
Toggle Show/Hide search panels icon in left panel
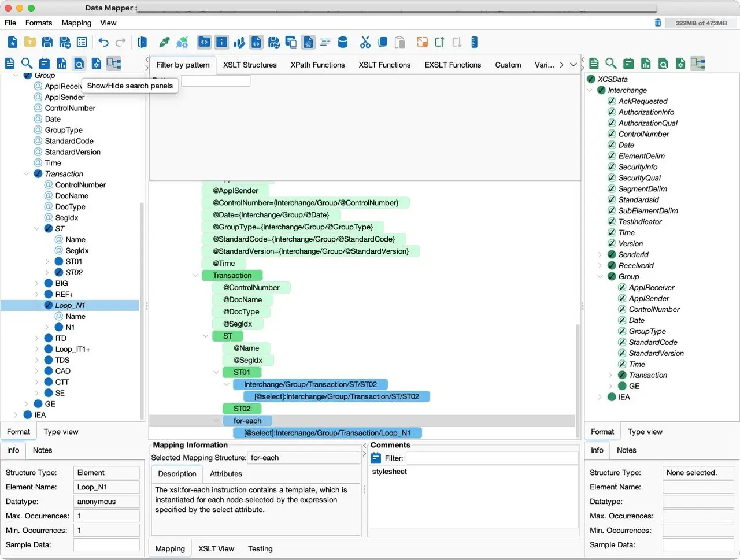coord(79,64)
